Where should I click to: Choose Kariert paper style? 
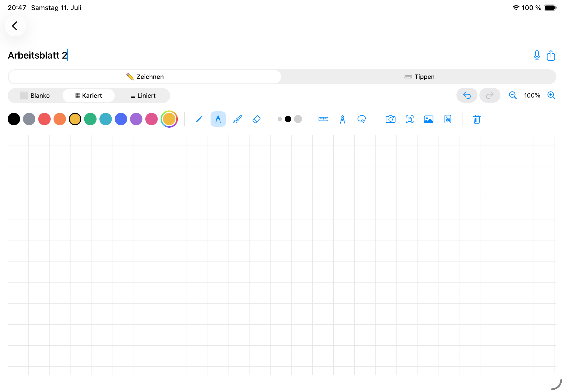coord(89,96)
